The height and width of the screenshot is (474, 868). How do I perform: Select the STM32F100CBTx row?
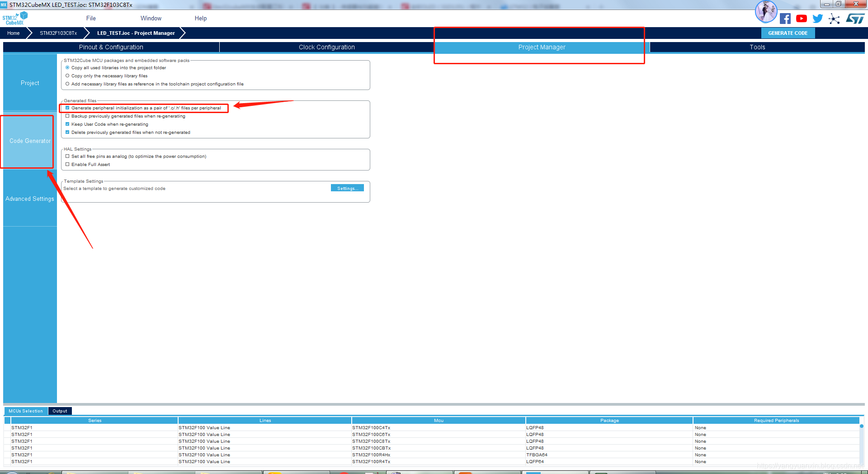[432, 448]
